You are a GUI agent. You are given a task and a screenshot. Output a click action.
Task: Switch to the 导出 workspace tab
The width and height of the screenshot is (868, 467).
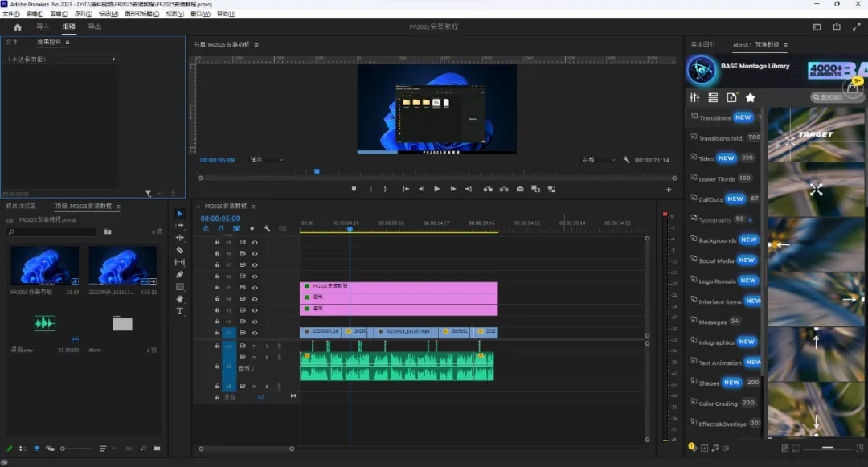coord(95,27)
